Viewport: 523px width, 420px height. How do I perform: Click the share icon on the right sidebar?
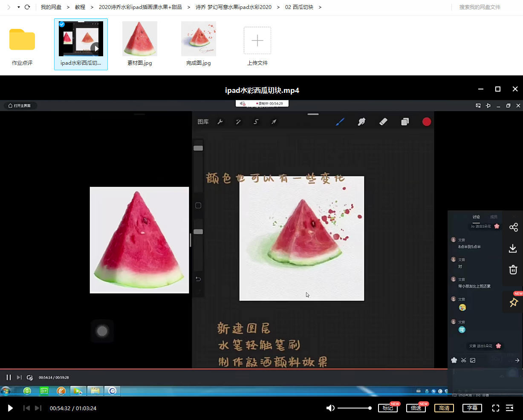click(x=513, y=227)
